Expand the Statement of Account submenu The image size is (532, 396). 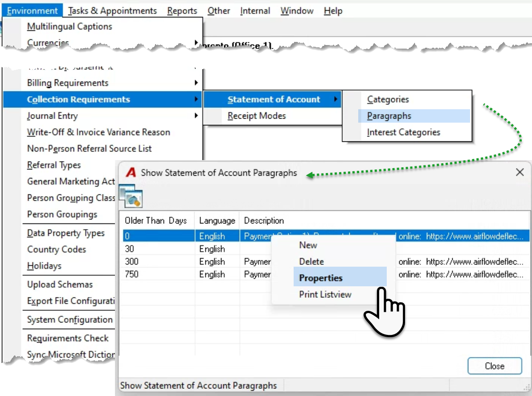273,99
